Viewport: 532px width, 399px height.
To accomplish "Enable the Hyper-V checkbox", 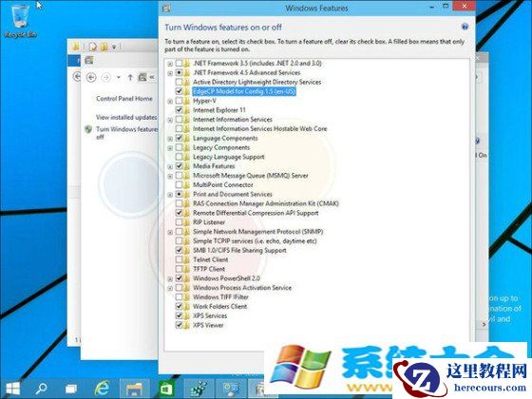I will [x=179, y=101].
